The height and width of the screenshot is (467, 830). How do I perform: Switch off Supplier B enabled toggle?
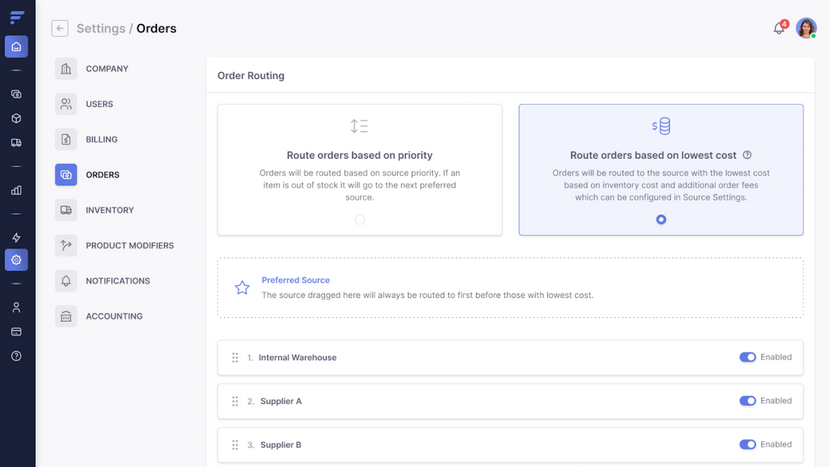pyautogui.click(x=747, y=445)
